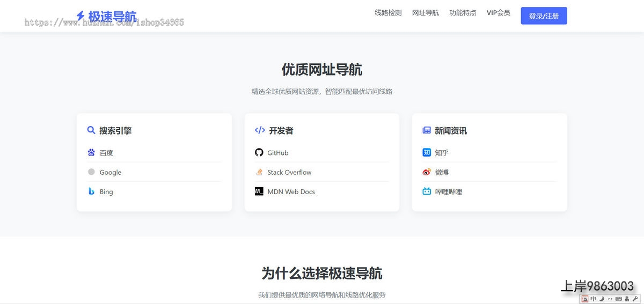
Task: Click the 极速导航 brand title
Action: (112, 16)
